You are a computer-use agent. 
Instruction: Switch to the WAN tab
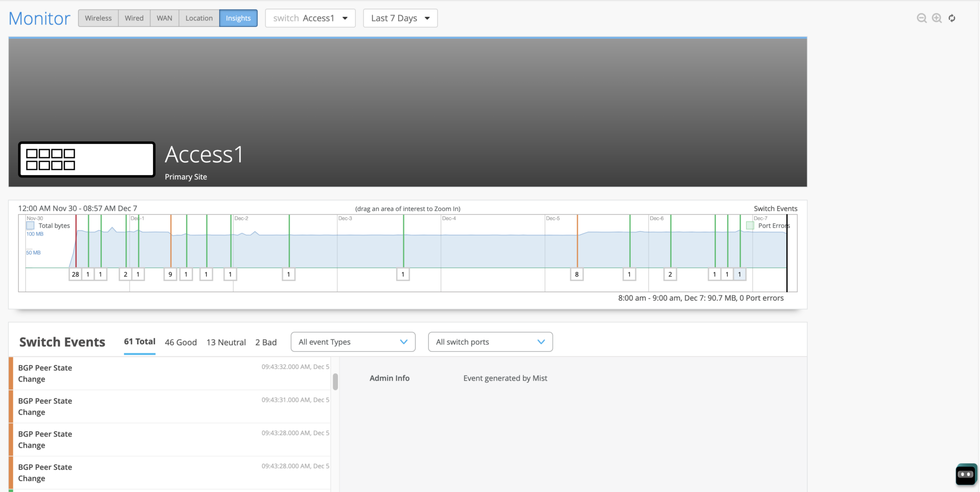click(x=164, y=18)
